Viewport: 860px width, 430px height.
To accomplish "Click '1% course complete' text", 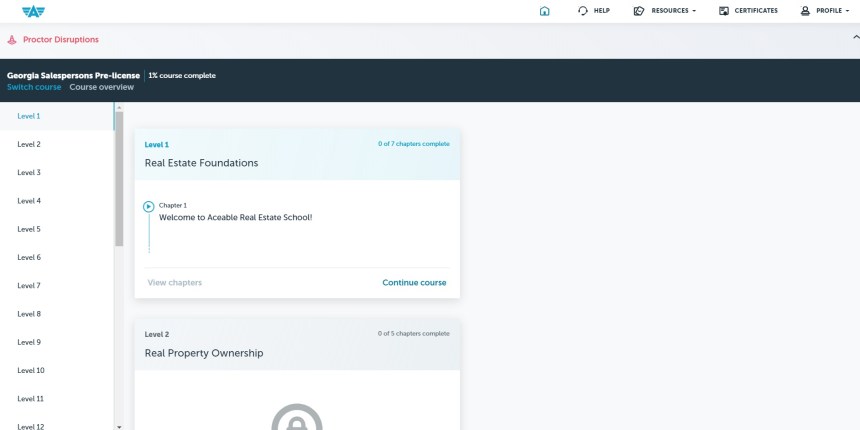I will coord(182,76).
